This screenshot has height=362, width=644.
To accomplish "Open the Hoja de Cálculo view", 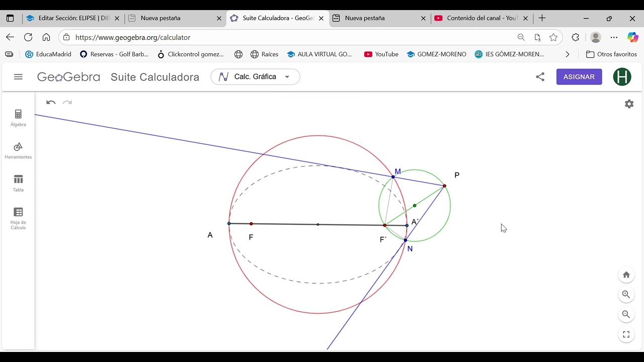I will (18, 219).
